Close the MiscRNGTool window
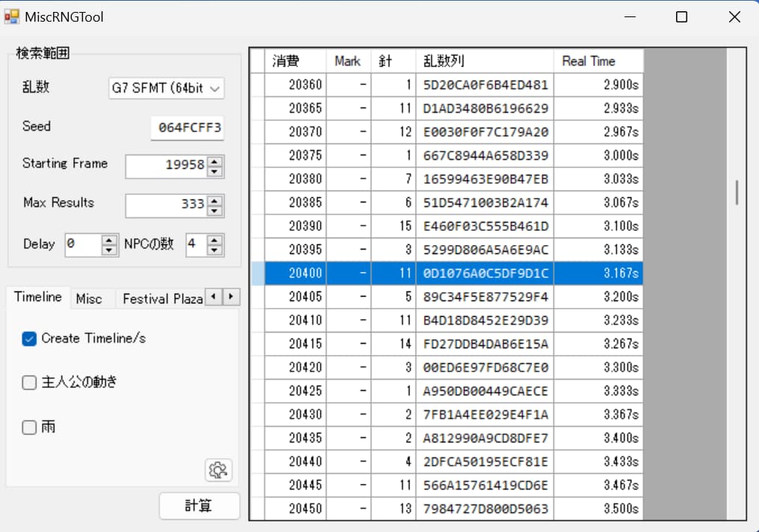The height and width of the screenshot is (532, 759). tap(734, 17)
